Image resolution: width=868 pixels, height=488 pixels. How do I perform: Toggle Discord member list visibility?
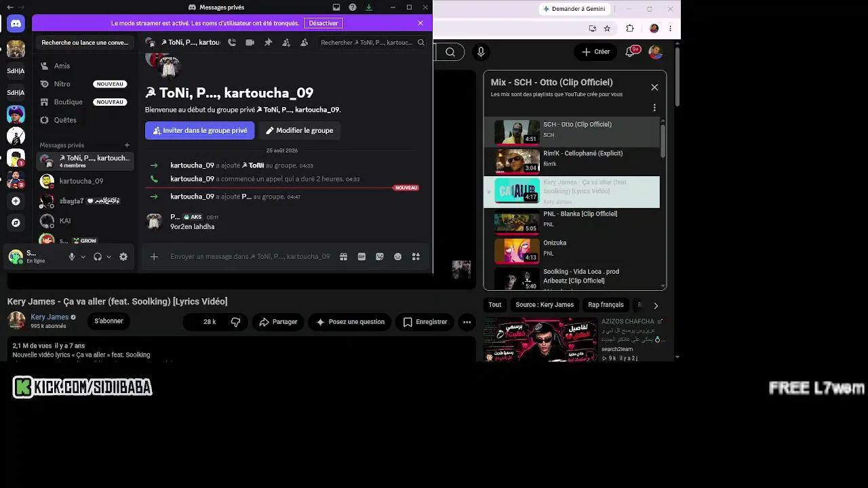click(x=304, y=42)
